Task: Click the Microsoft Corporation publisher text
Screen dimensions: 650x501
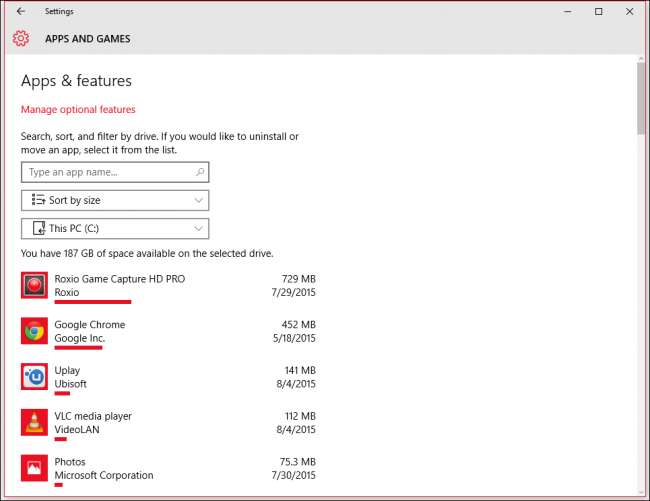Action: tap(104, 475)
